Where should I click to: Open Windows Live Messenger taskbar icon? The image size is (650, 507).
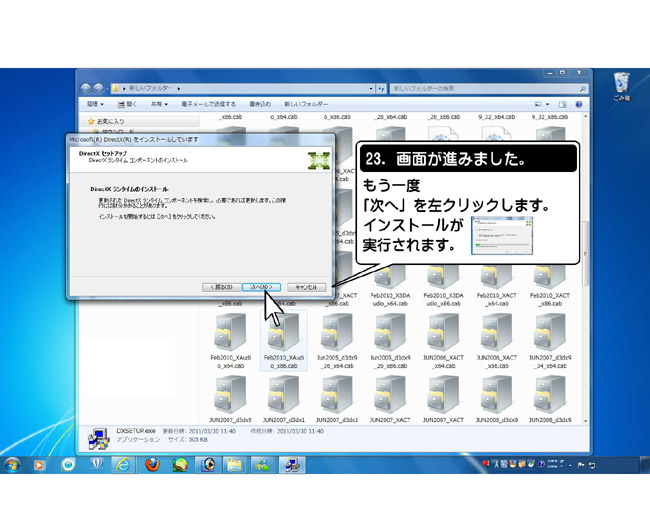pos(262,465)
